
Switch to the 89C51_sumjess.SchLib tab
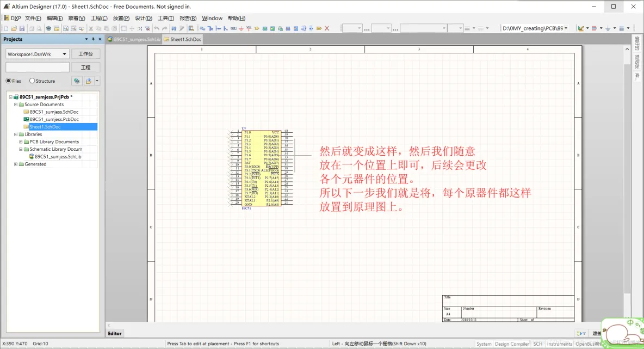coord(134,39)
